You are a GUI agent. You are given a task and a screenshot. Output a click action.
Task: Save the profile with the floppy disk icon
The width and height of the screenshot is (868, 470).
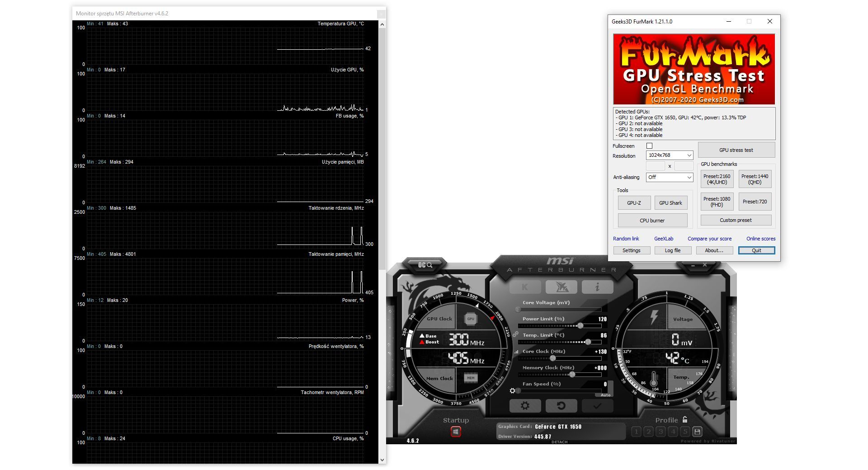coord(697,432)
